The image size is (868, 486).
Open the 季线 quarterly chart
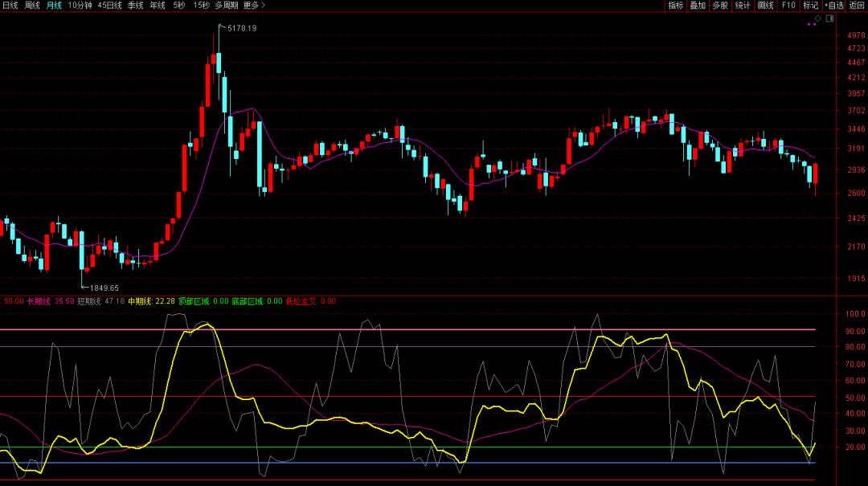tap(135, 6)
